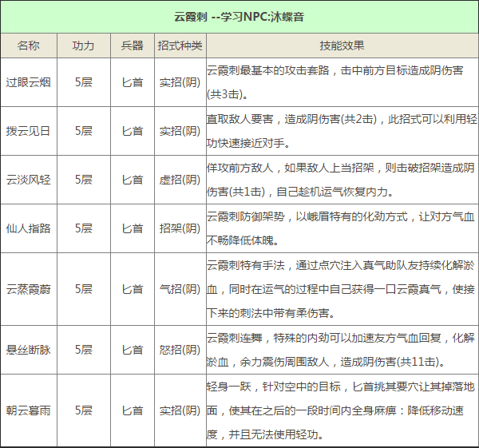The image size is (479, 448).
Task: Select the 功力 column header
Action: tap(83, 46)
